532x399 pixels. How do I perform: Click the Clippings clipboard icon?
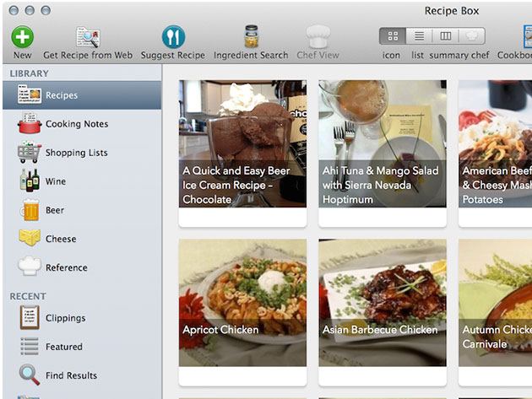pos(30,318)
